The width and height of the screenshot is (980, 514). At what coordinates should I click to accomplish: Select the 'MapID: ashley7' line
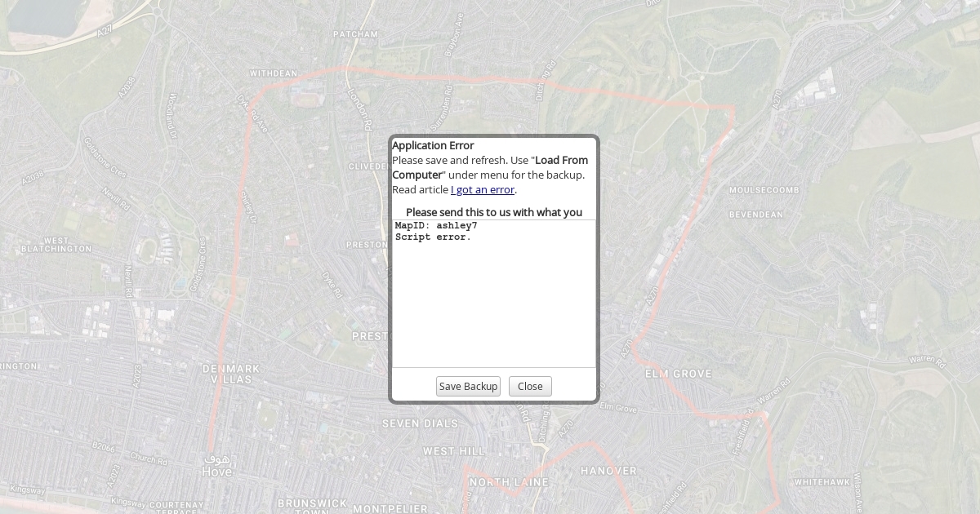436,225
